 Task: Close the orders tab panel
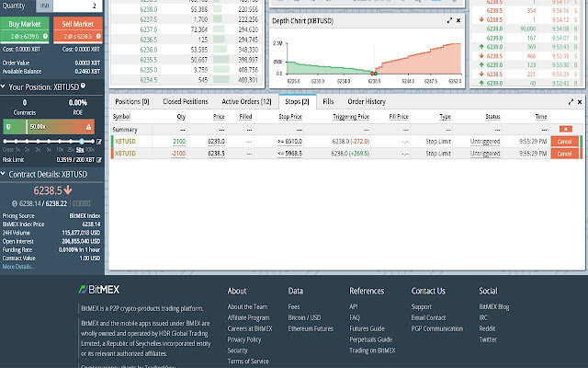pyautogui.click(x=580, y=102)
